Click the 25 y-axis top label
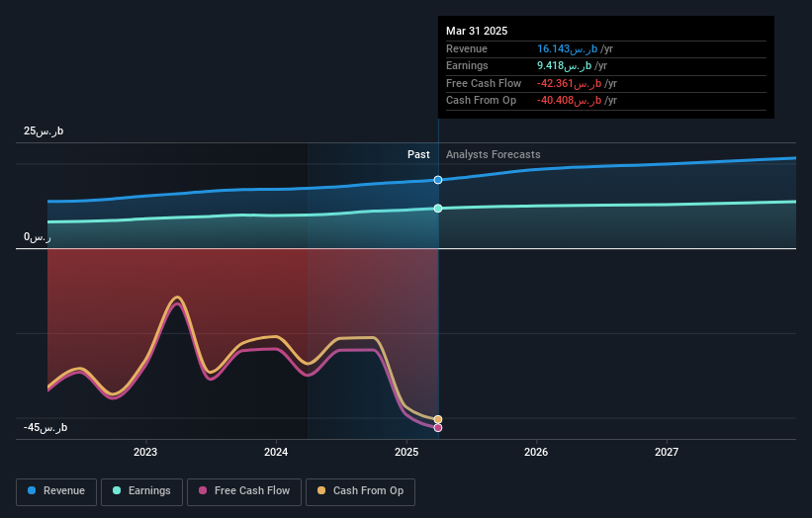This screenshot has width=812, height=518. [x=44, y=131]
